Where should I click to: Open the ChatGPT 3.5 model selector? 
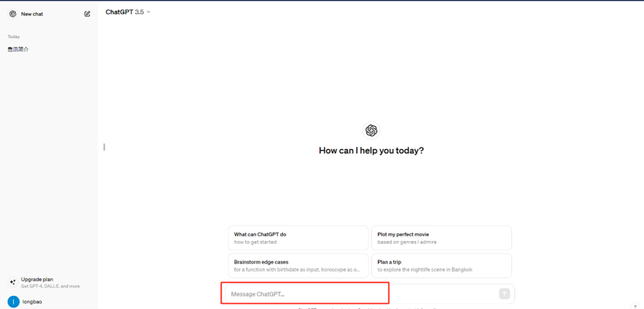(x=125, y=12)
